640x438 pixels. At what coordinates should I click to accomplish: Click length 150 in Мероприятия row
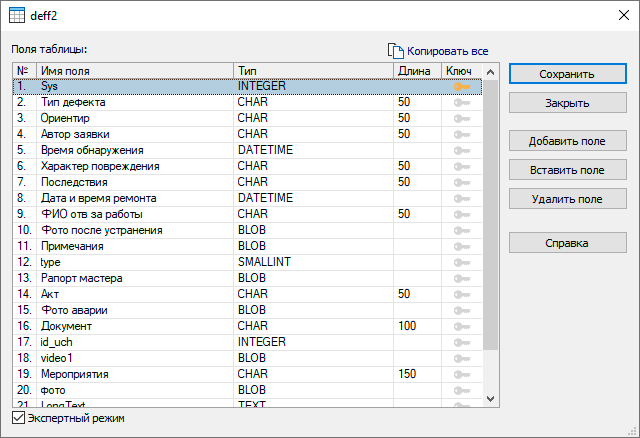tap(407, 374)
